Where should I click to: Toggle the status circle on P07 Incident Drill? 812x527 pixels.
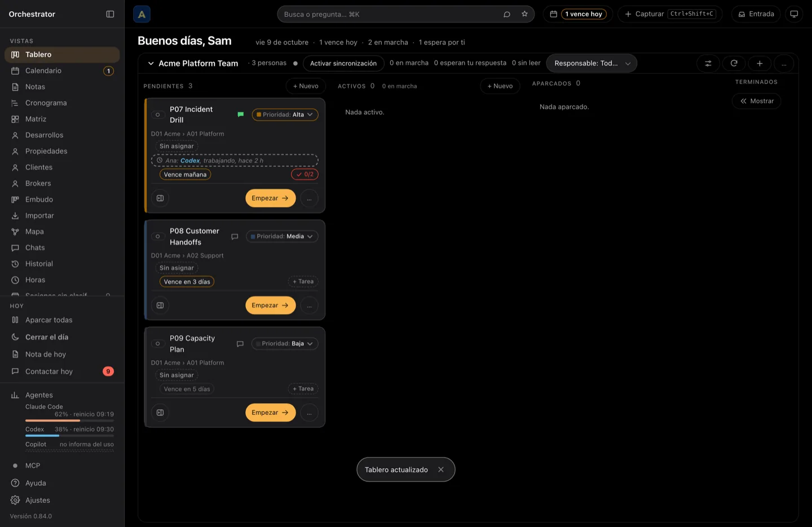(158, 114)
